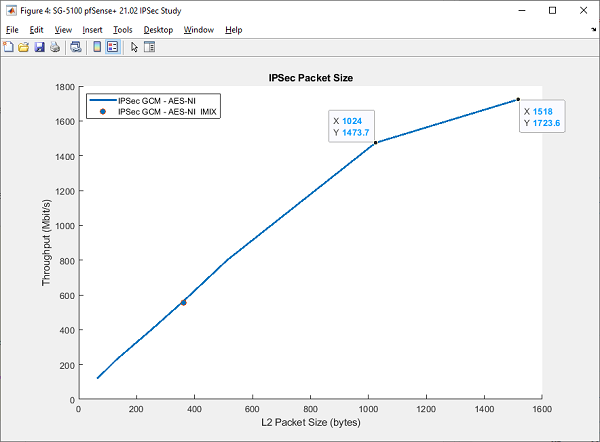Click the IMIX marker dot on the plotted line
Image resolution: width=600 pixels, height=442 pixels.
184,302
